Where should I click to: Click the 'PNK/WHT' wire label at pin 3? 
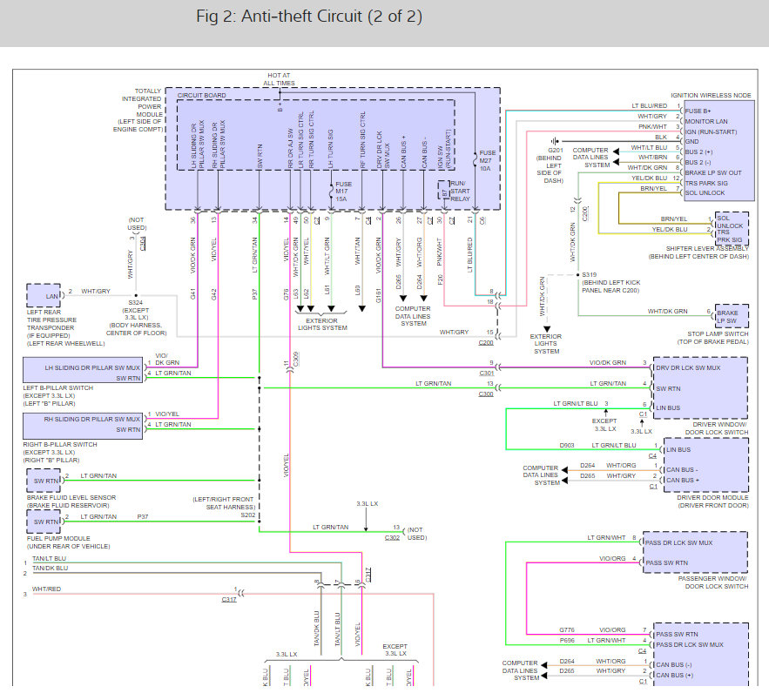point(653,127)
